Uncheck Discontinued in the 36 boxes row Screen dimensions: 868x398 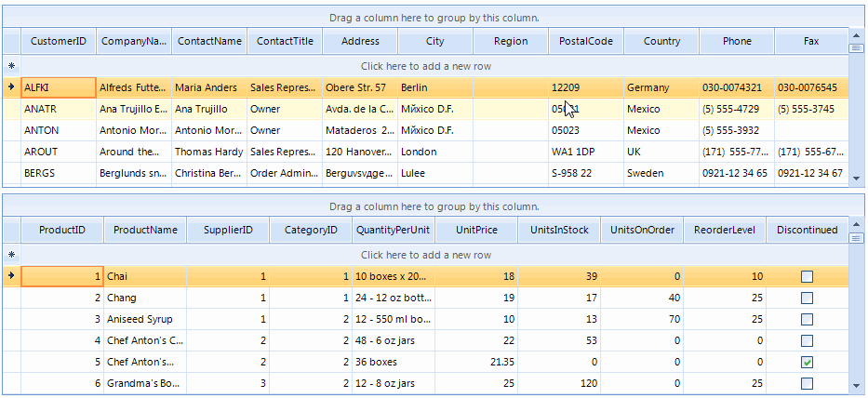click(808, 362)
